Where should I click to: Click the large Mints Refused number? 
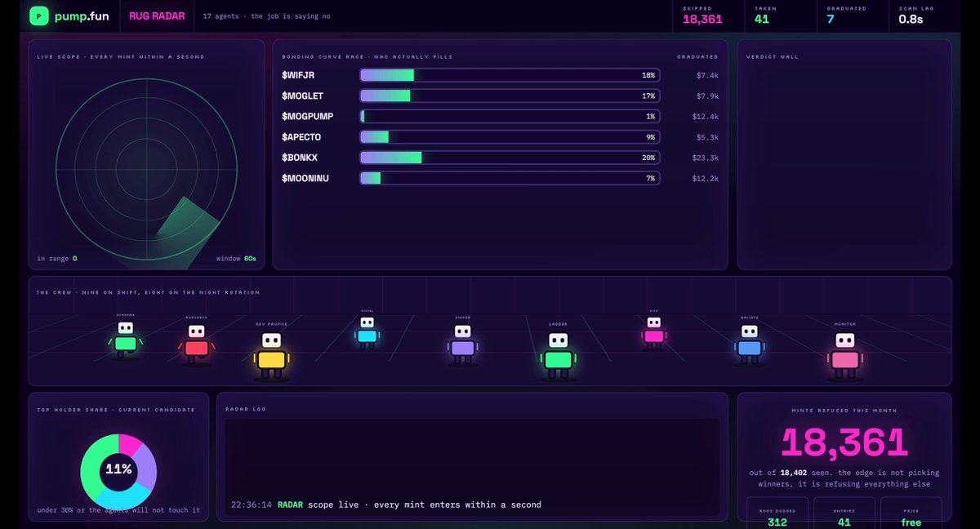[x=844, y=442]
